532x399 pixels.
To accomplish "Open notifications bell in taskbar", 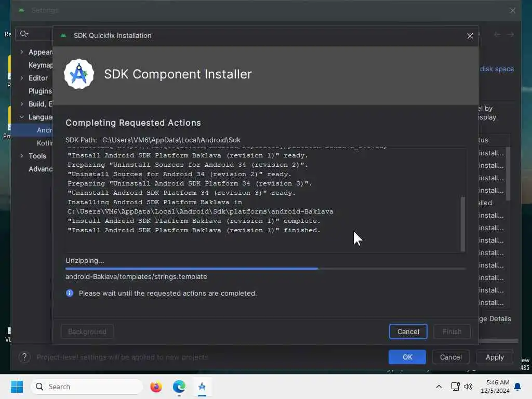I will click(x=518, y=387).
